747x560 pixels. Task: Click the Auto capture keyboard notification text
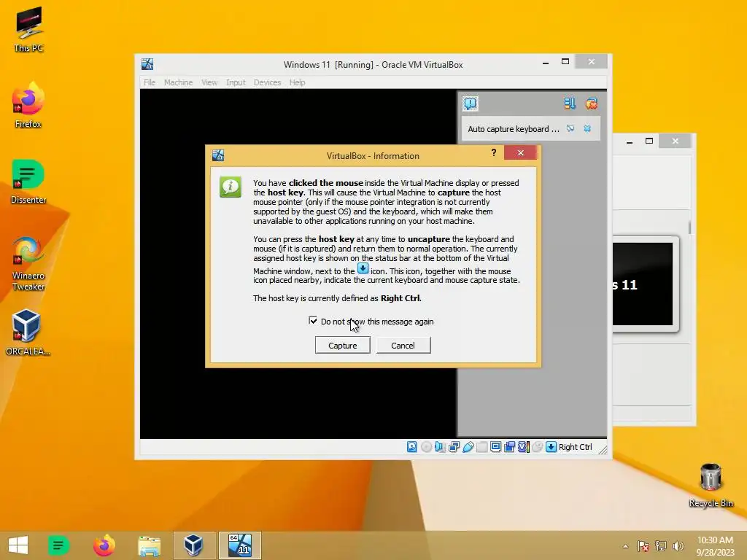(x=513, y=129)
